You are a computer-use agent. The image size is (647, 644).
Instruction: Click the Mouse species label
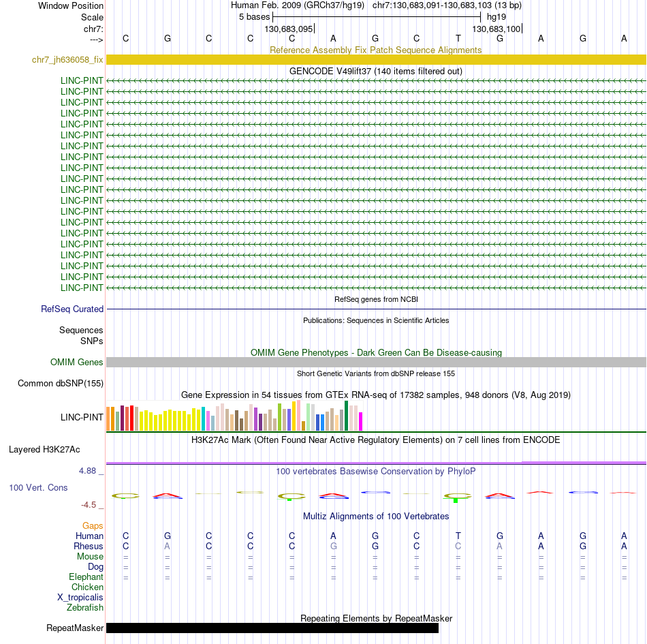tap(90, 557)
